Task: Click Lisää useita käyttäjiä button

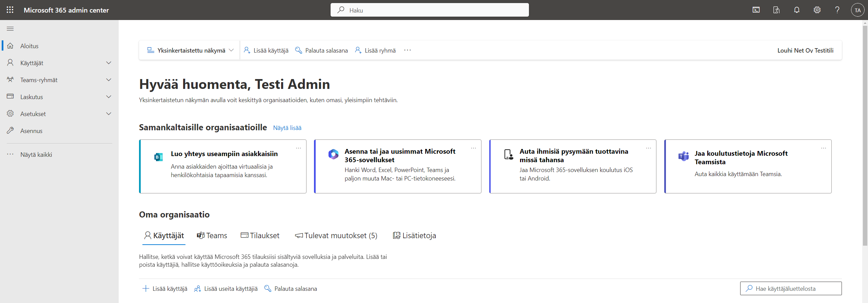Action: pyautogui.click(x=226, y=288)
